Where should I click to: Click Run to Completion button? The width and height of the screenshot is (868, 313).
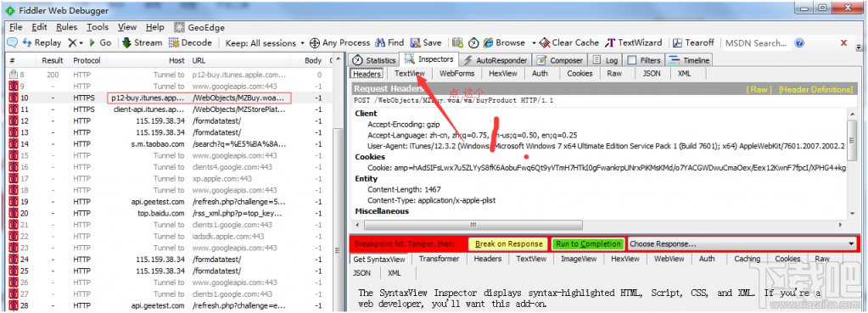(588, 244)
